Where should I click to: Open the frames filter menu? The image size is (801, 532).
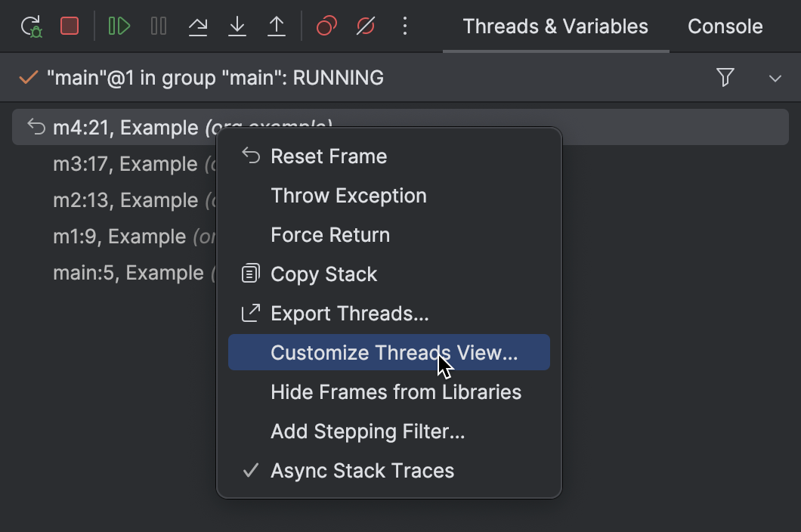[725, 77]
